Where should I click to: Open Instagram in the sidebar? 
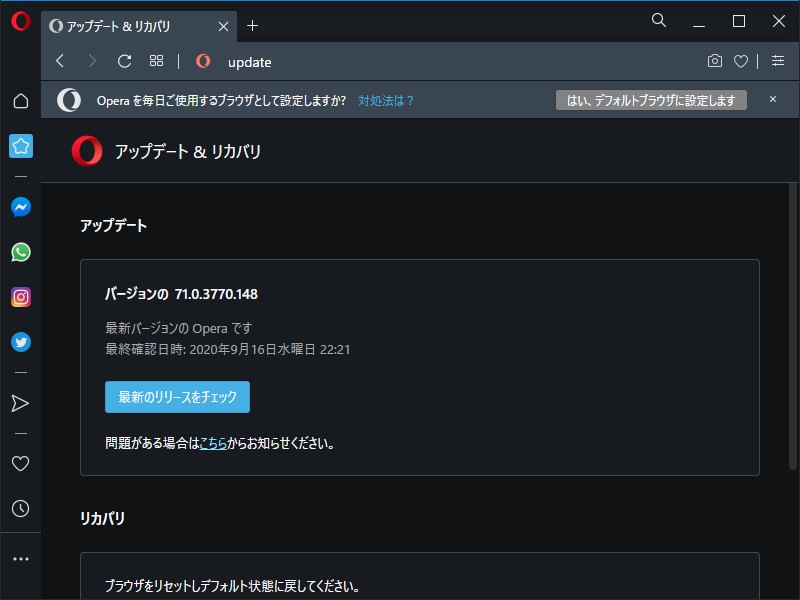point(21,297)
